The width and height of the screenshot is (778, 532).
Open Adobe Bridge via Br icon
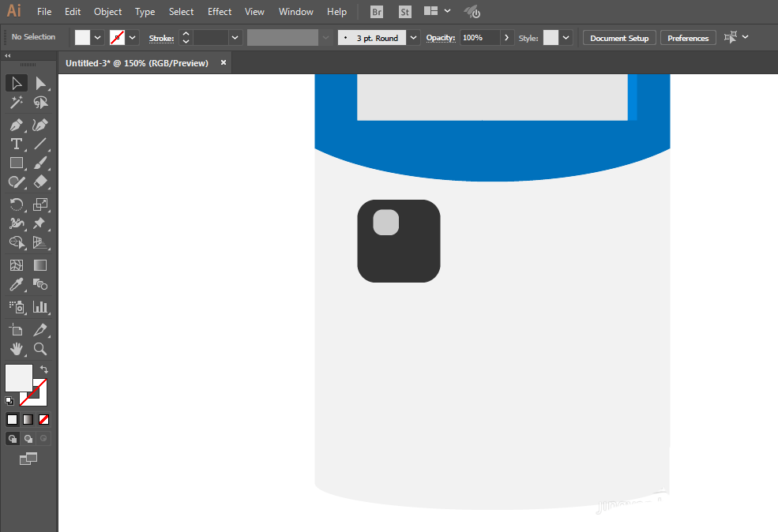pos(377,12)
